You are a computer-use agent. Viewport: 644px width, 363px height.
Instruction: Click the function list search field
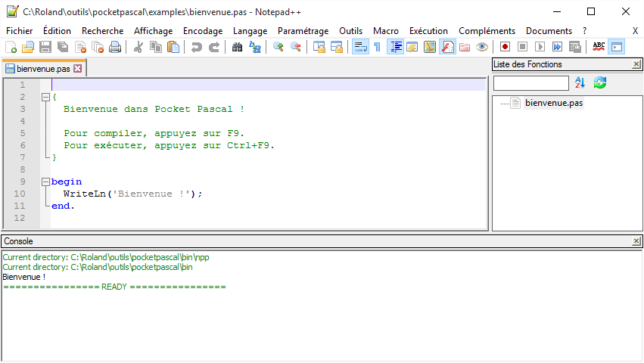531,82
